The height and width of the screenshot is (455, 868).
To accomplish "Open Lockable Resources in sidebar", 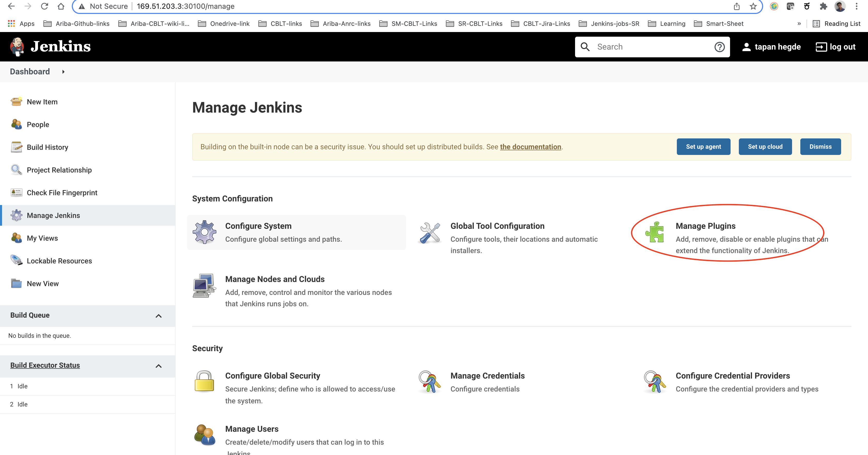I will (x=59, y=261).
